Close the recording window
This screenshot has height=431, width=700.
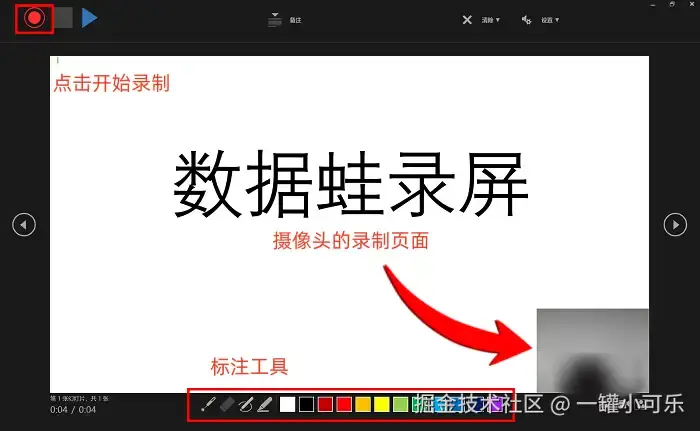tap(692, 4)
